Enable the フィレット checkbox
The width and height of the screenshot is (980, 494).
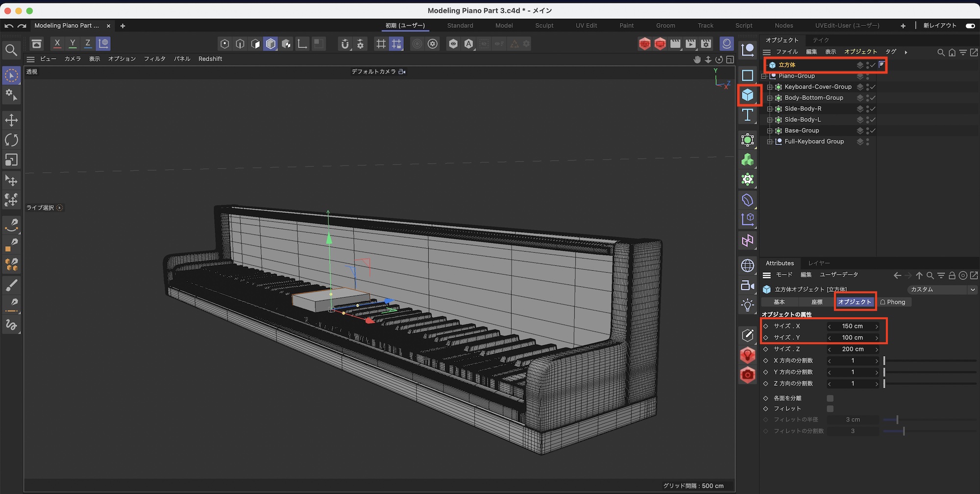[830, 409]
